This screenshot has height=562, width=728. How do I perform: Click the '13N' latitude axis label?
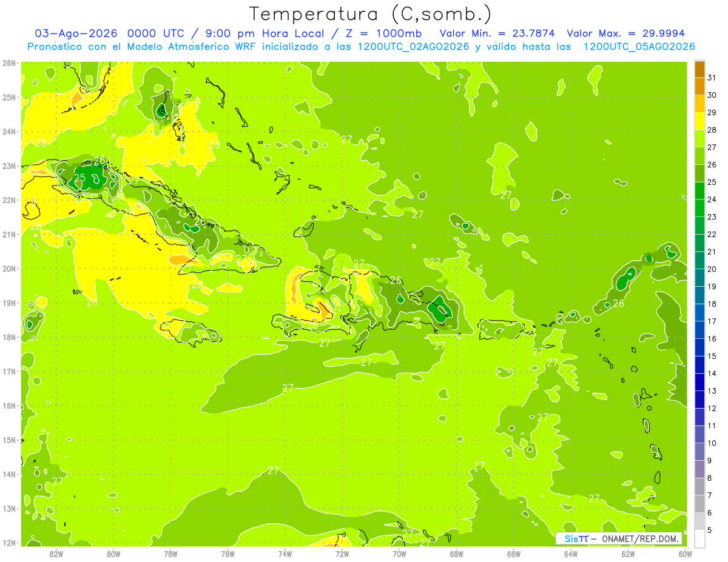point(9,509)
